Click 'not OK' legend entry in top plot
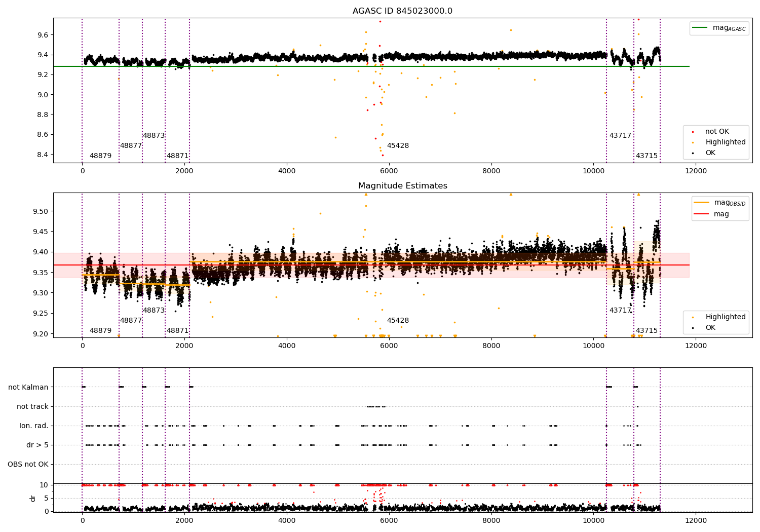760x532 pixels. pyautogui.click(x=717, y=132)
